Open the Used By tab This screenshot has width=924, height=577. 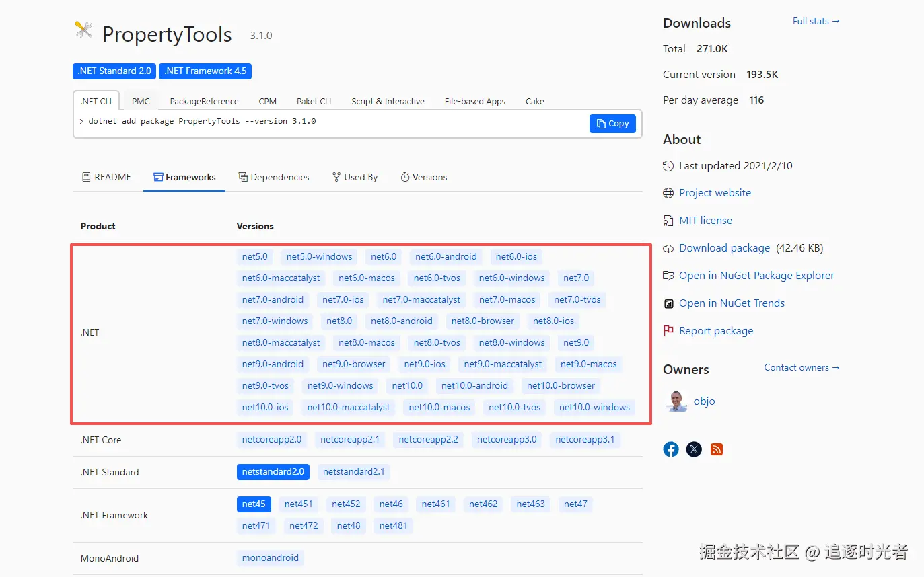(x=355, y=177)
